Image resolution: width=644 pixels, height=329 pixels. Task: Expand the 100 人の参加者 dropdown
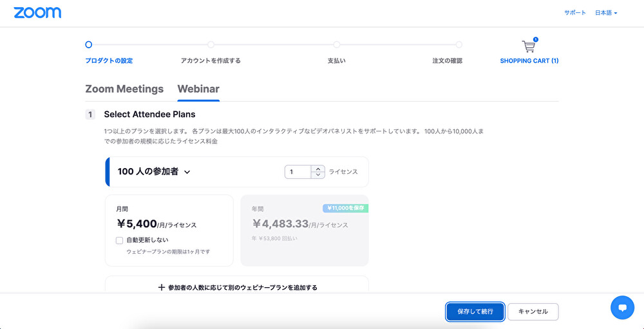point(154,172)
